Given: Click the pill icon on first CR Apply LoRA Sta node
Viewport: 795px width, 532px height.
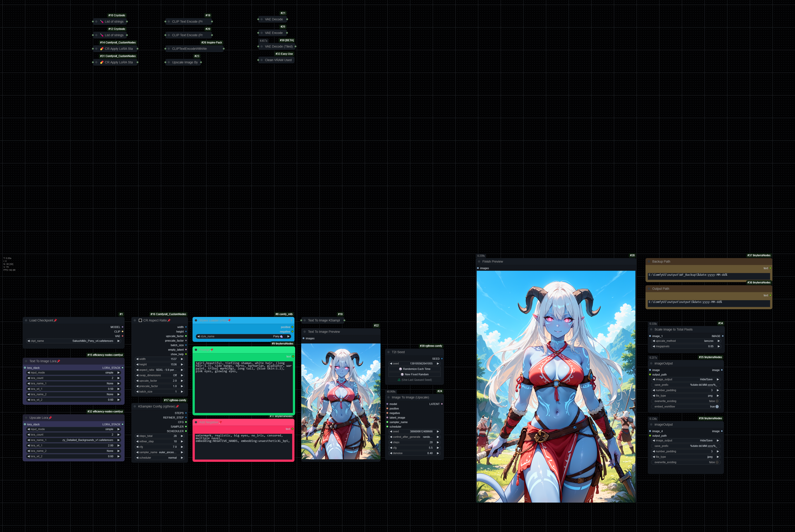Looking at the screenshot, I should pyautogui.click(x=101, y=49).
